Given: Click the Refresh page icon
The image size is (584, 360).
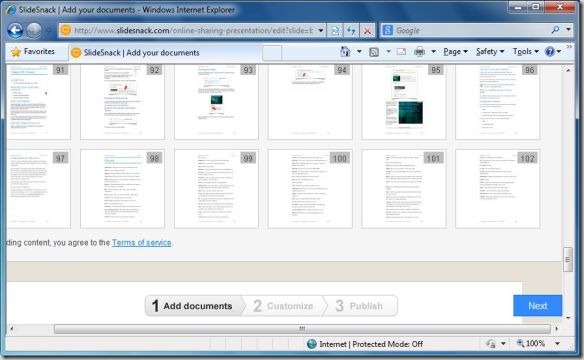Looking at the screenshot, I should coord(351,31).
